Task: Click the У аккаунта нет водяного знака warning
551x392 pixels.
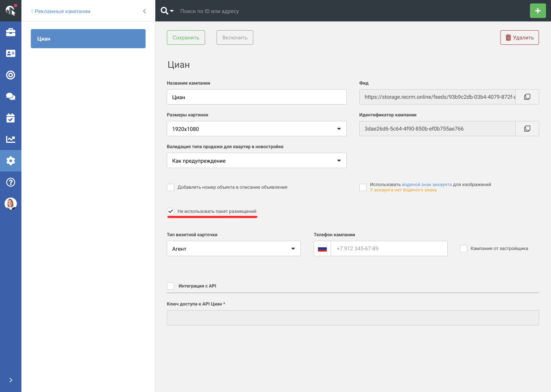Action: tap(403, 190)
